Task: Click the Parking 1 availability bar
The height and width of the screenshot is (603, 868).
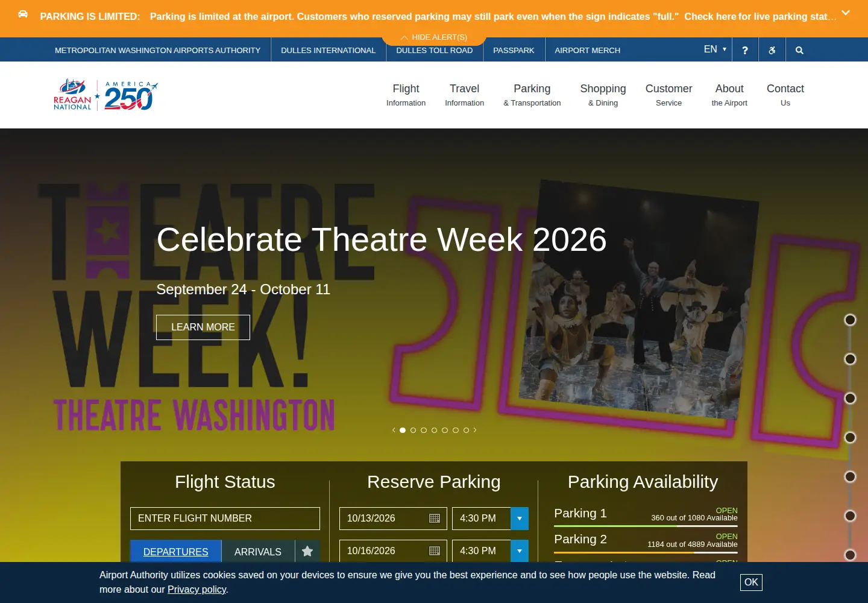Action: (646, 526)
